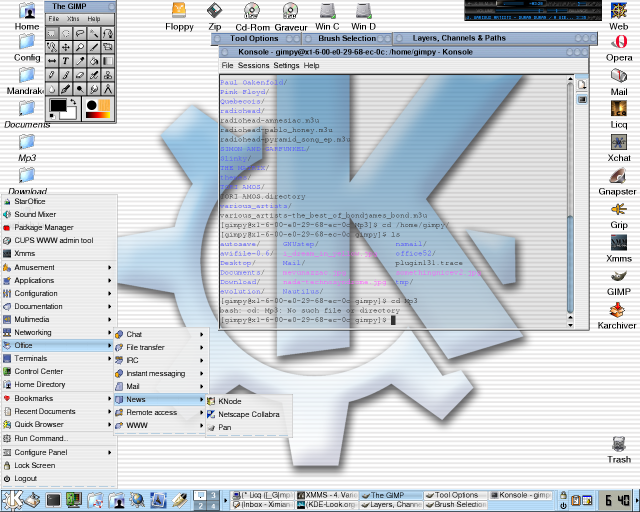Select the Convolve blur droplet tool
This screenshot has height=512, width=640.
(x=52, y=89)
